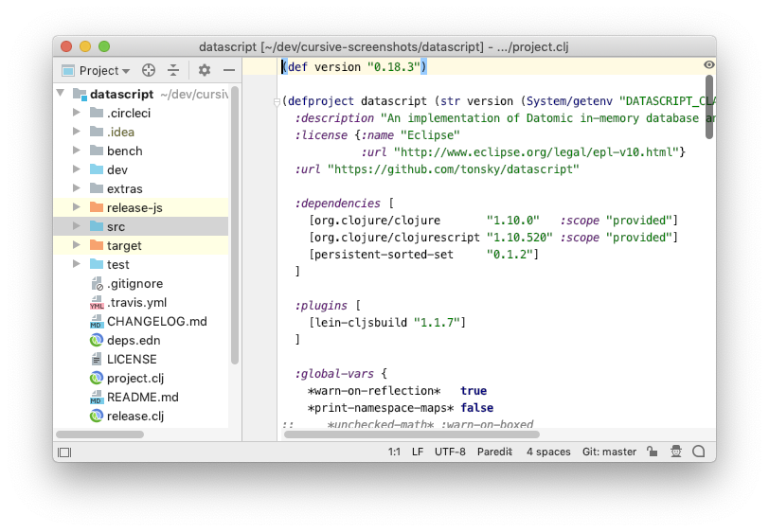769x532 pixels.
Task: Expand the test folder
Action: 77,264
